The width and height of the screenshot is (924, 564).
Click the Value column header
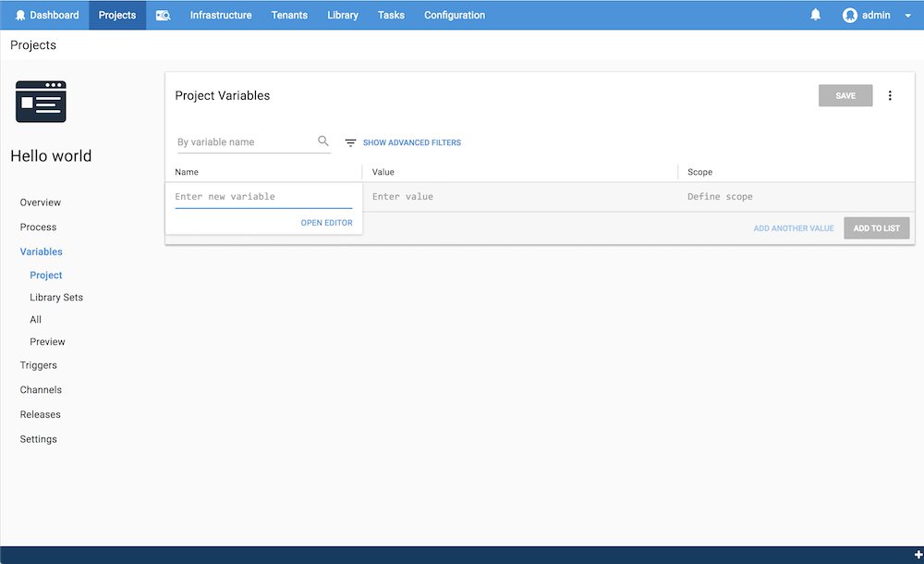point(383,172)
